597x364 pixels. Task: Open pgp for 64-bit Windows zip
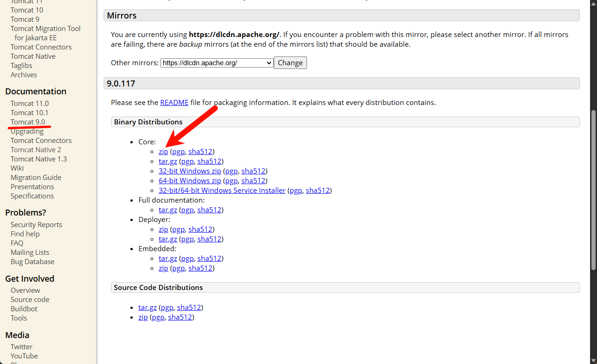[231, 181]
